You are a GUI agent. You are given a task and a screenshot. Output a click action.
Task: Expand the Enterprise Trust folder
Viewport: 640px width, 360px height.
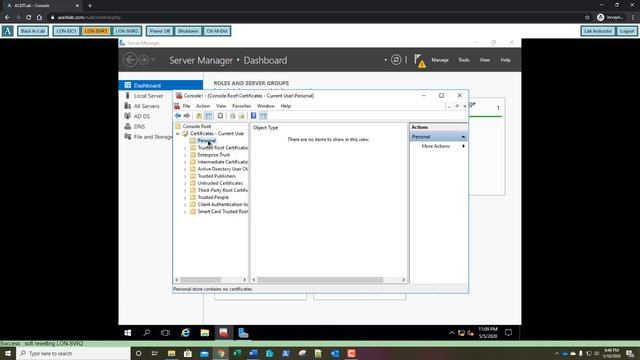185,155
